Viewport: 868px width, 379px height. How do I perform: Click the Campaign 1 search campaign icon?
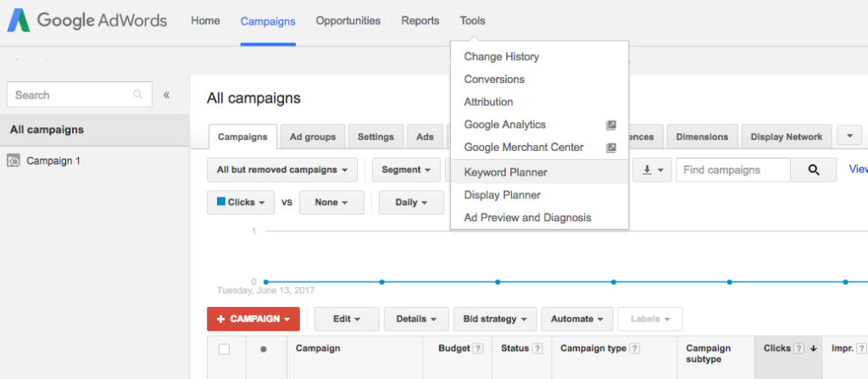14,161
